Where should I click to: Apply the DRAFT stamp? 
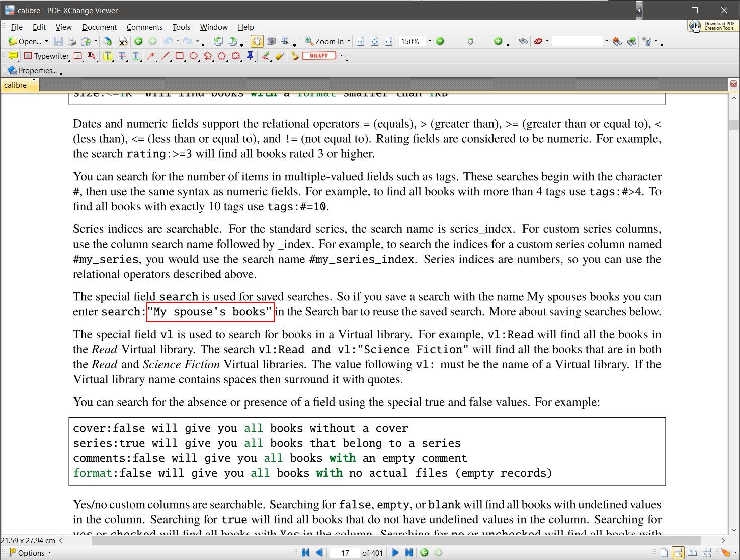coord(319,56)
